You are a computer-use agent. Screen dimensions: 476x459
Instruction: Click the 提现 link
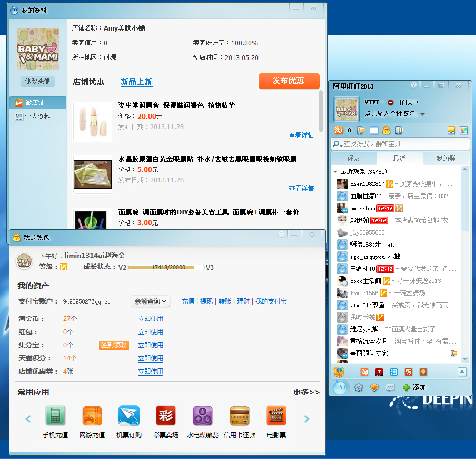(x=206, y=301)
